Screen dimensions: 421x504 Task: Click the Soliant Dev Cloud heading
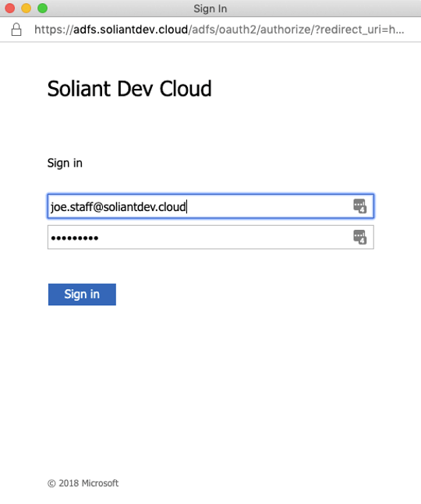(129, 89)
